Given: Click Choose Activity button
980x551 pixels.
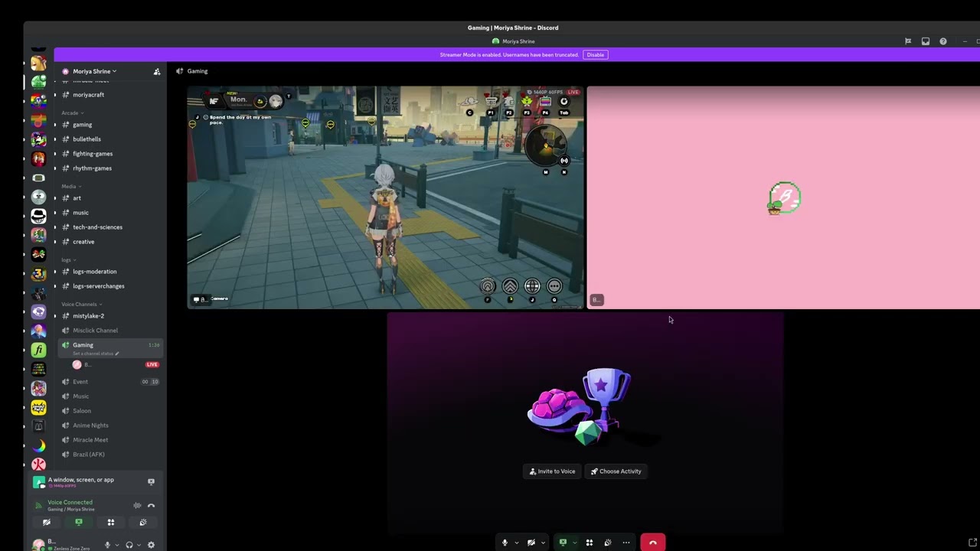Looking at the screenshot, I should [616, 471].
